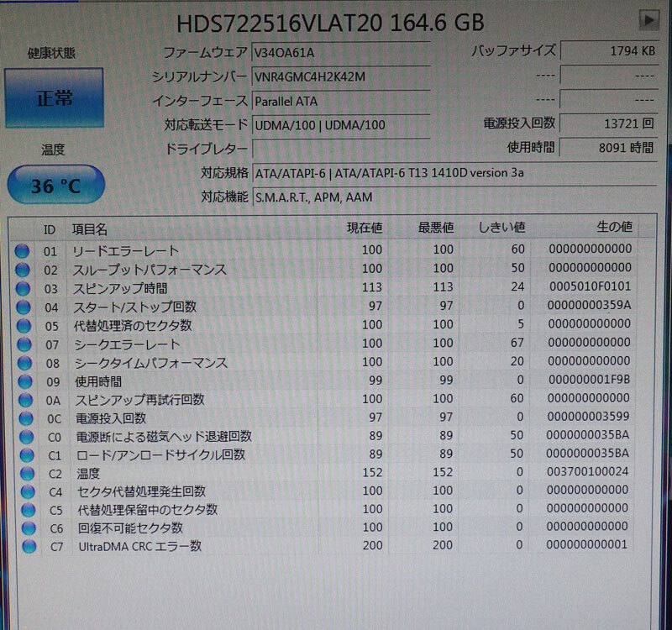Click current value 200 in C7 row
Screen dimensions: 672x630
pos(372,545)
